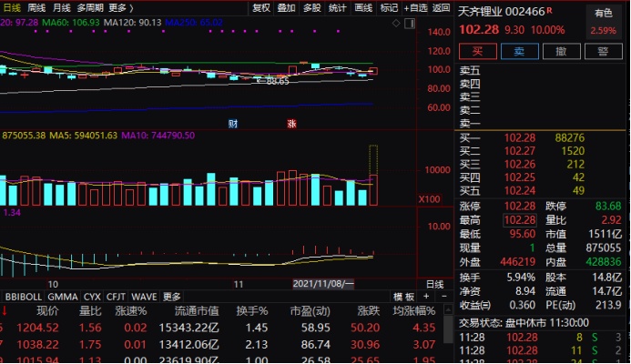Click the stock list scrollbar up arrow
This screenshot has height=364, width=631.
coord(448,309)
